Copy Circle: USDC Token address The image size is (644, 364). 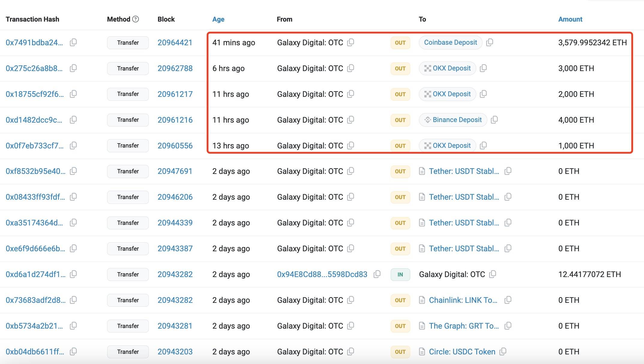coord(503,352)
